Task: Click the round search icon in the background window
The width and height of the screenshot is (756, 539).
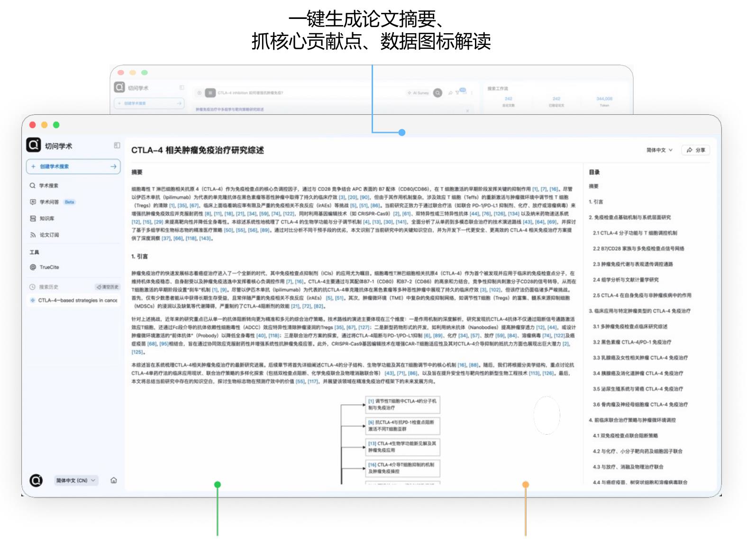Action: 437,93
